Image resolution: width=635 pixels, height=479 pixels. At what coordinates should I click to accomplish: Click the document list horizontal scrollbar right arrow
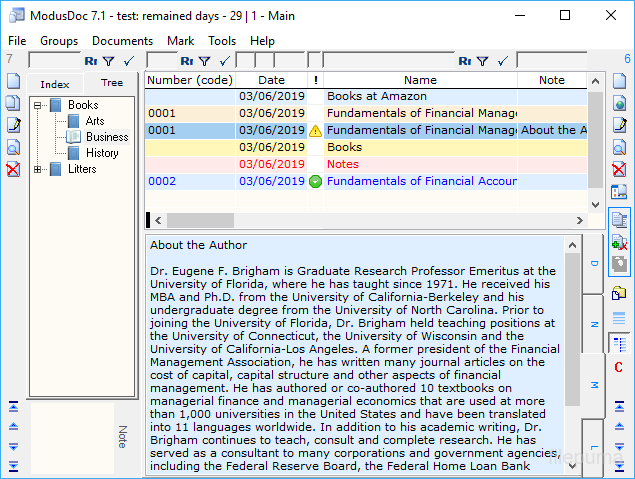[580, 219]
